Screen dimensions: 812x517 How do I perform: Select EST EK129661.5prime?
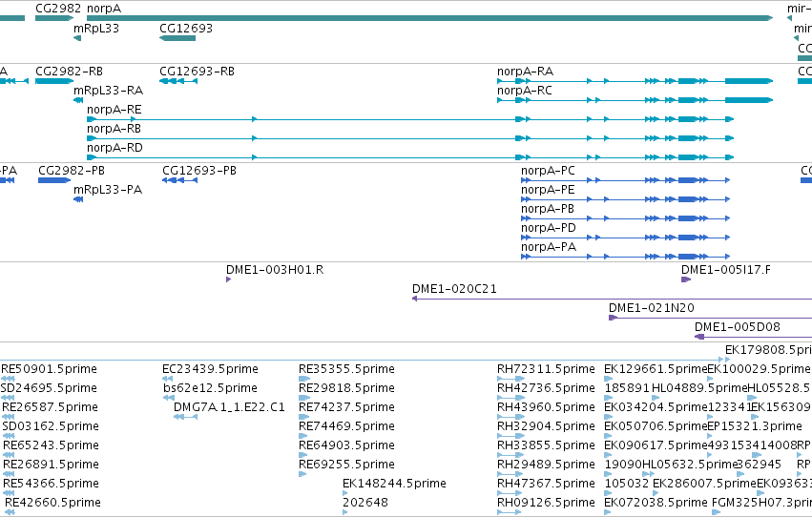coord(656,369)
